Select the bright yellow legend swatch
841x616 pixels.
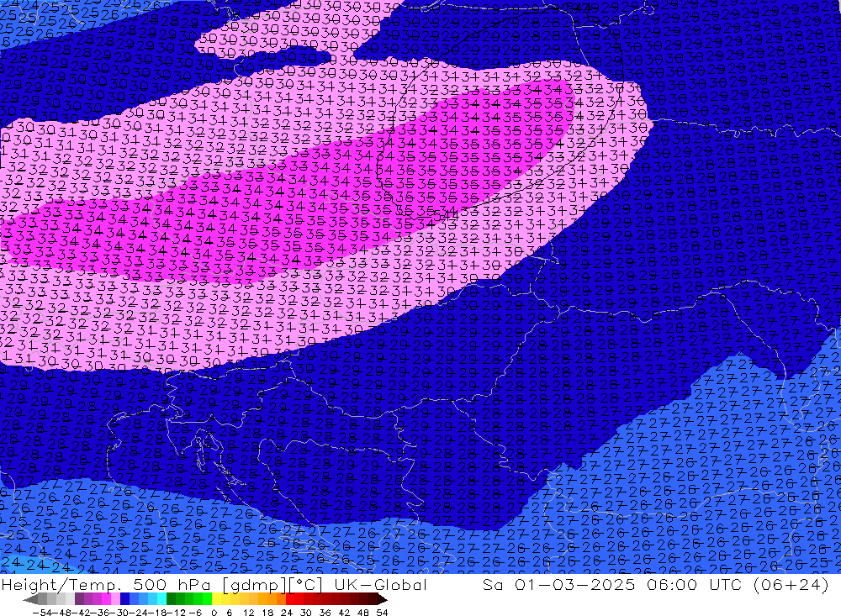pos(217,599)
